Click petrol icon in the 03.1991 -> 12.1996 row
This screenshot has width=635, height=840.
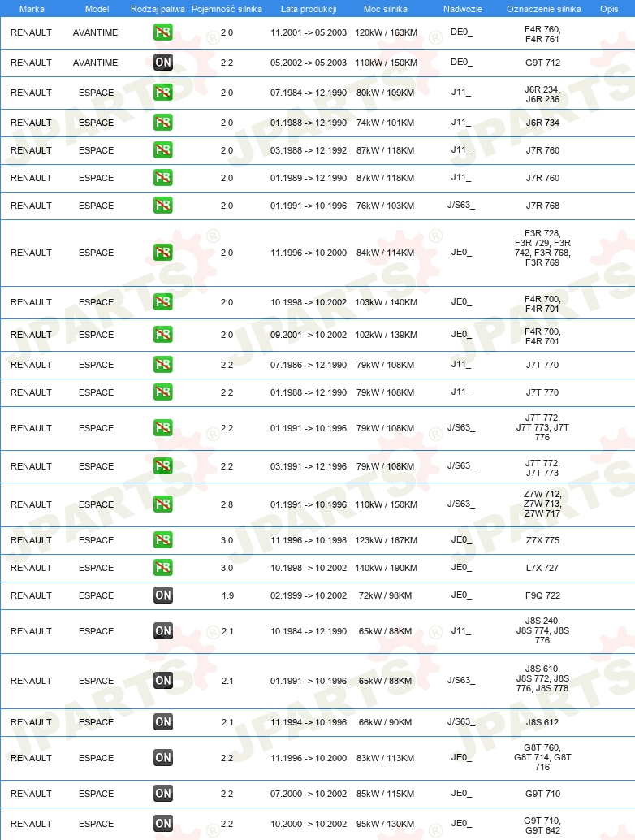pyautogui.click(x=162, y=466)
